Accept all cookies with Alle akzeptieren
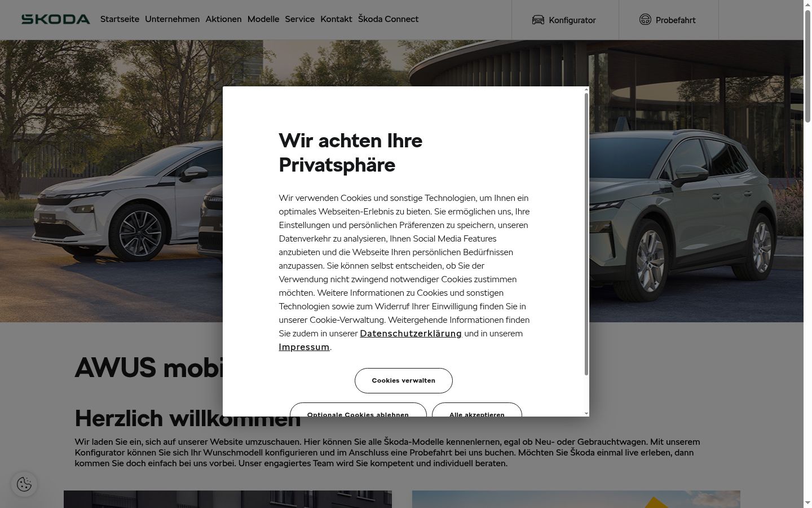 click(x=477, y=410)
